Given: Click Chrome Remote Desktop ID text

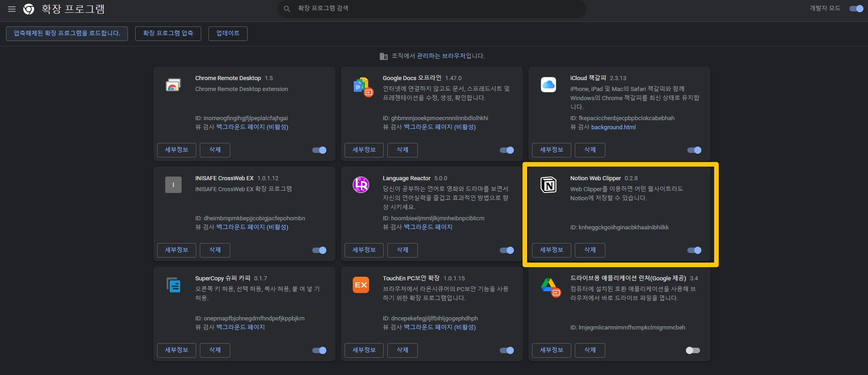Looking at the screenshot, I should (242, 118).
